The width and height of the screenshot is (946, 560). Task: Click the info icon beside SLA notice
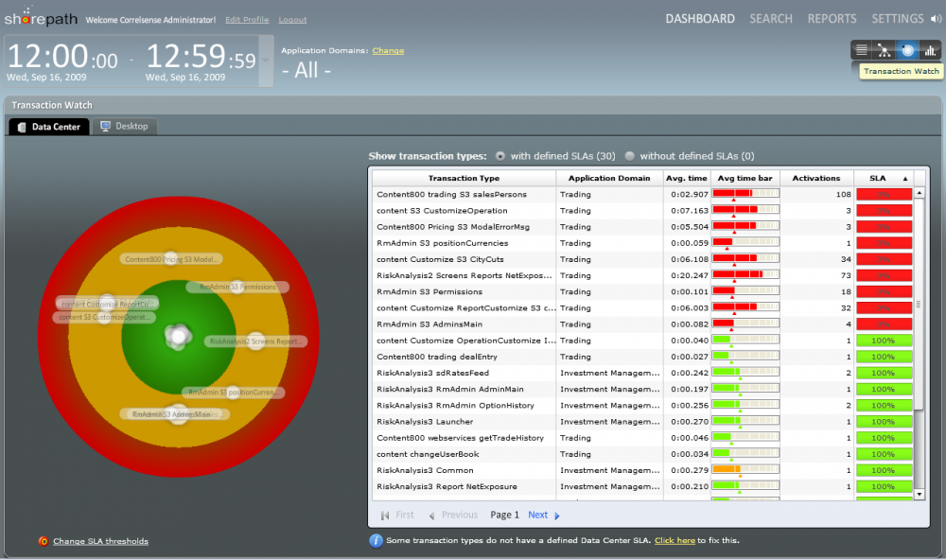click(376, 541)
